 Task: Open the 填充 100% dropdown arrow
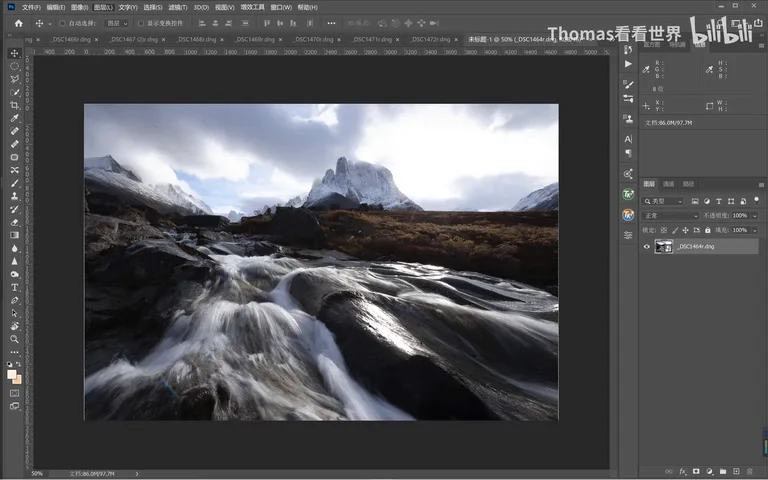tap(755, 230)
